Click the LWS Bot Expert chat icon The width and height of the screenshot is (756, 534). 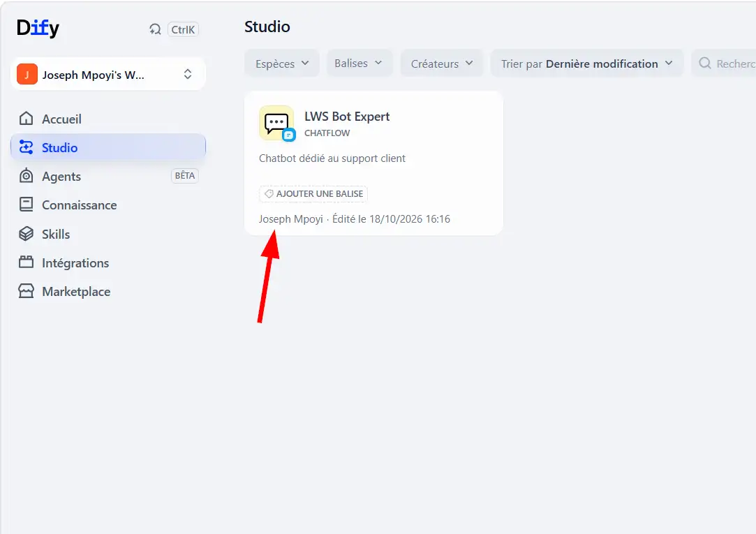tap(276, 123)
